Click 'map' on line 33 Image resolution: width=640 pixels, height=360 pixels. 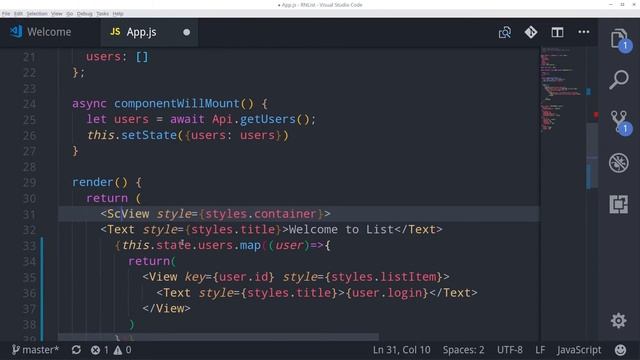point(250,245)
